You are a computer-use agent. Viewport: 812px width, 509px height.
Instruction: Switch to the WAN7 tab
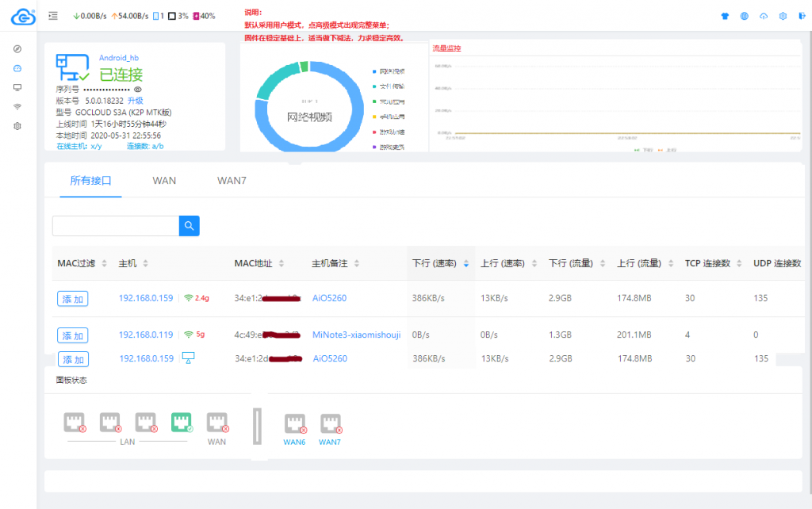[x=232, y=181]
